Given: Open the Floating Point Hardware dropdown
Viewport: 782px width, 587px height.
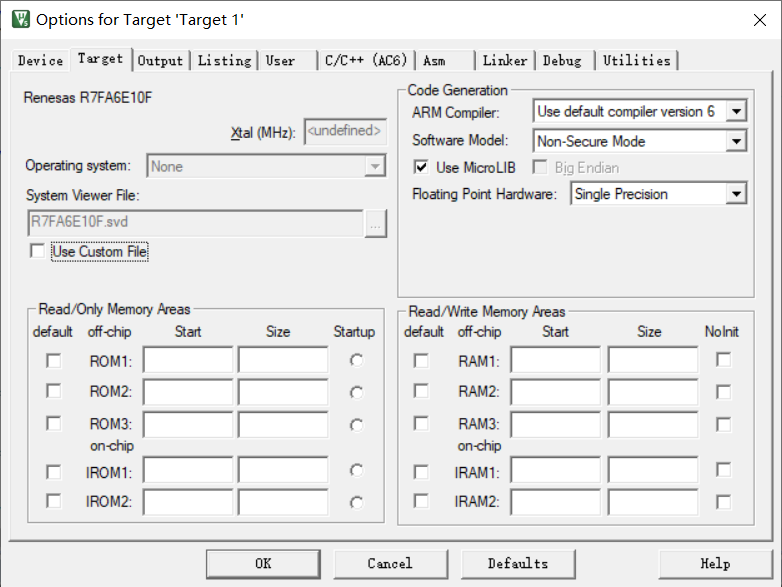Looking at the screenshot, I should [x=736, y=194].
